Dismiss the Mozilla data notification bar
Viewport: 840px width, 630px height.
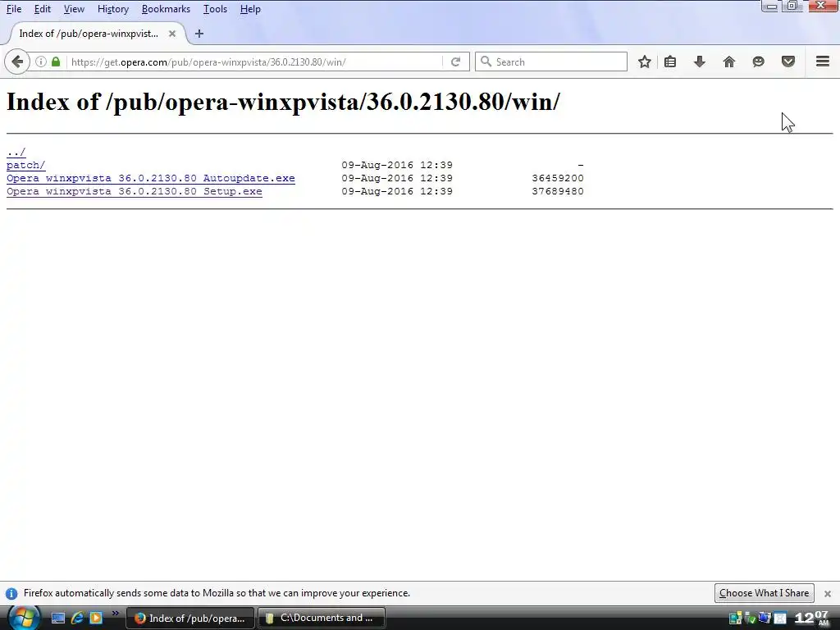pyautogui.click(x=828, y=594)
